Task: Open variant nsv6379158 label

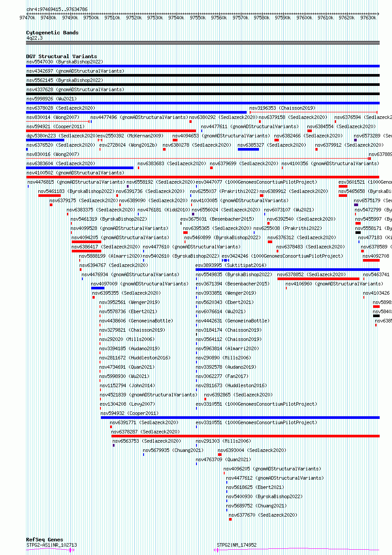Action: [x=293, y=117]
